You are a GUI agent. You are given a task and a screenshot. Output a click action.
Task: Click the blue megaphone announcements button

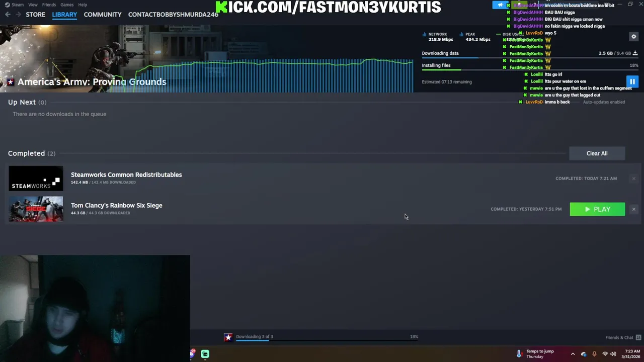500,5
